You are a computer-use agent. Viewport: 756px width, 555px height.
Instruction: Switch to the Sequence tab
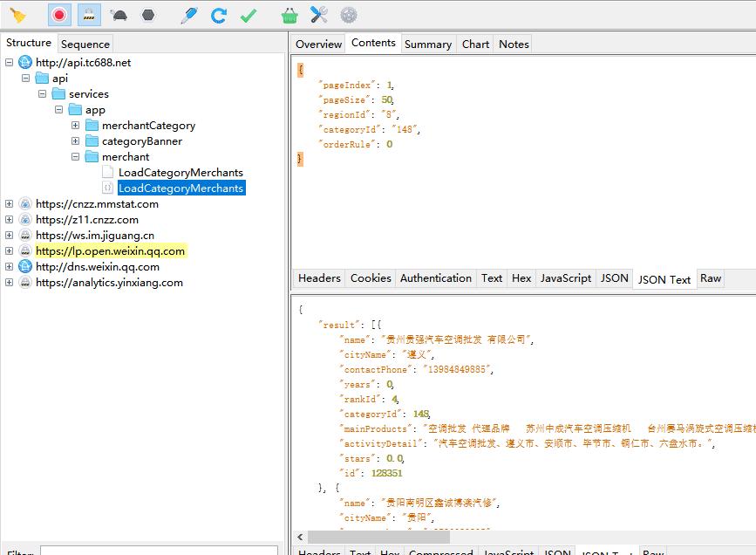[85, 44]
